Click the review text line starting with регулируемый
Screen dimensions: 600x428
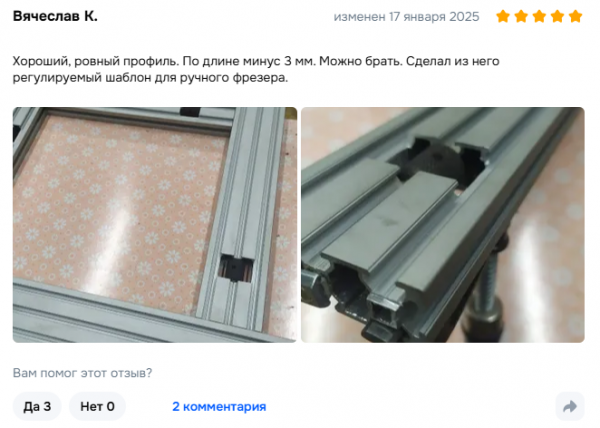(150, 78)
